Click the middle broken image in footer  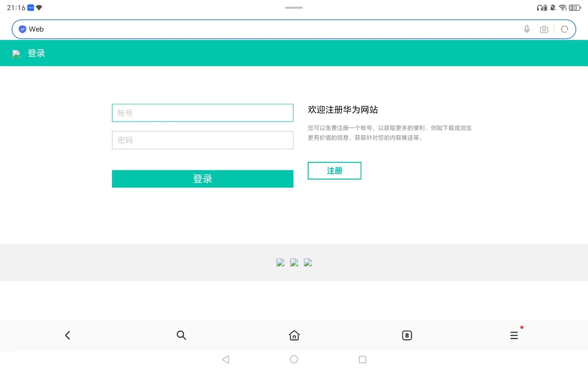[x=294, y=262]
